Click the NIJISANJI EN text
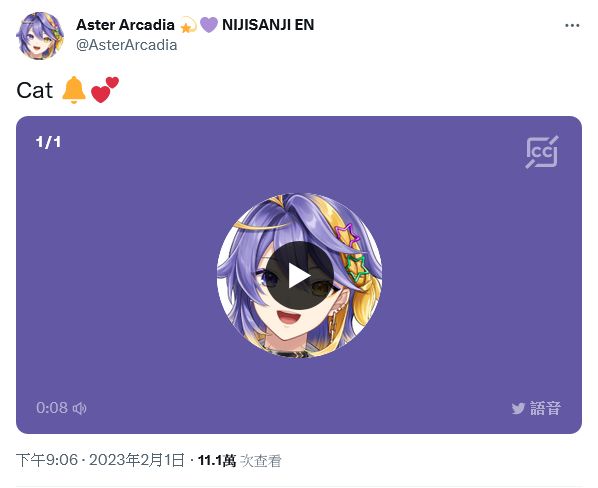 (x=268, y=25)
